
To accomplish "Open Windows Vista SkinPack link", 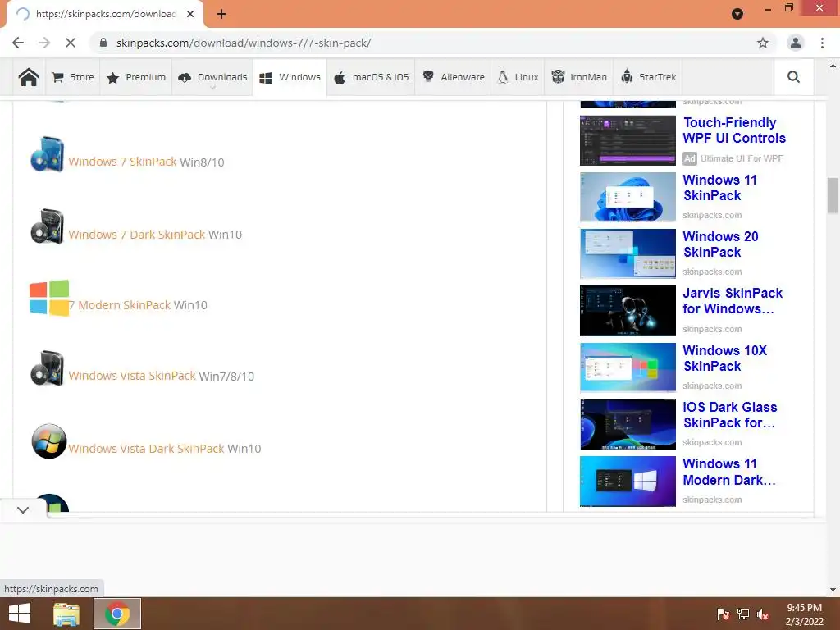I will [x=132, y=376].
